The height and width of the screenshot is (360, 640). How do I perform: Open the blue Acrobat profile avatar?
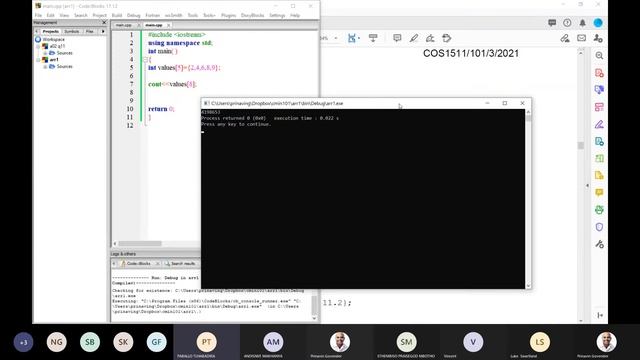point(598,23)
